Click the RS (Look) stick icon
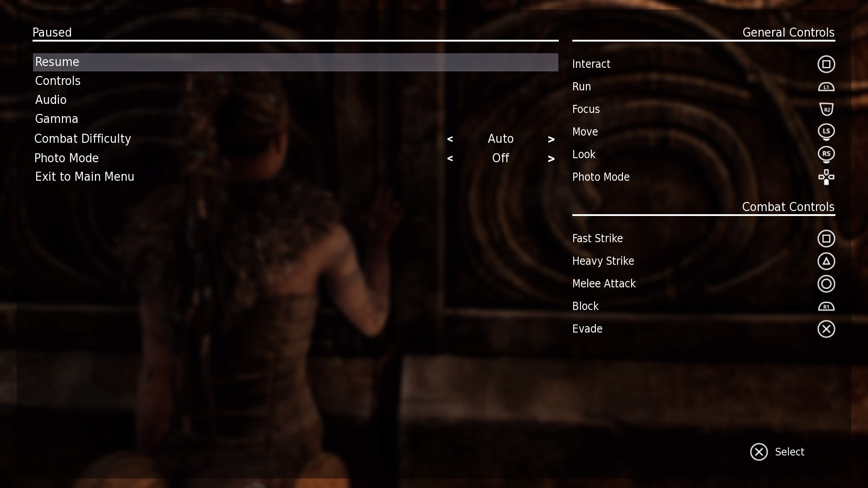 [826, 154]
